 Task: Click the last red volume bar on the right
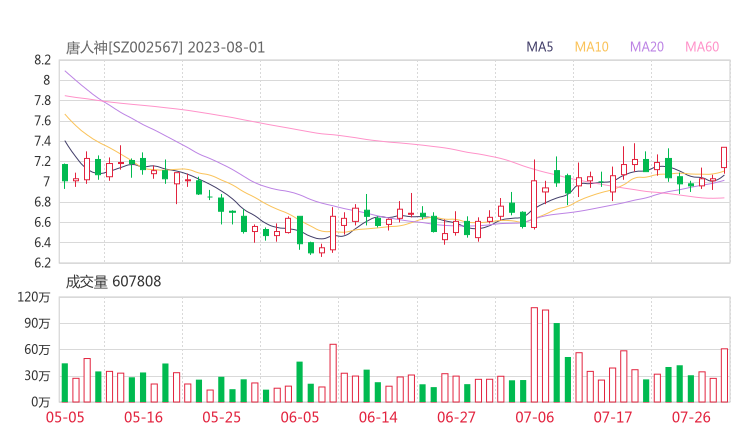coord(724,375)
